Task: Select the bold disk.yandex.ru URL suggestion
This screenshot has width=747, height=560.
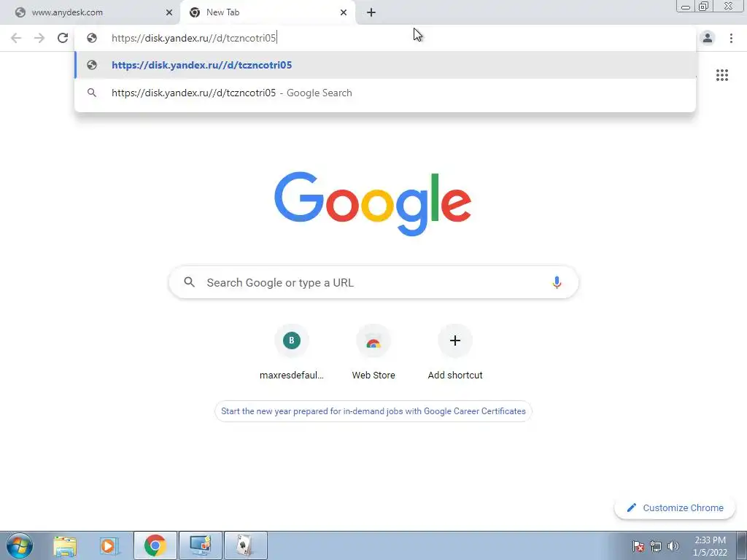Action: pos(385,65)
